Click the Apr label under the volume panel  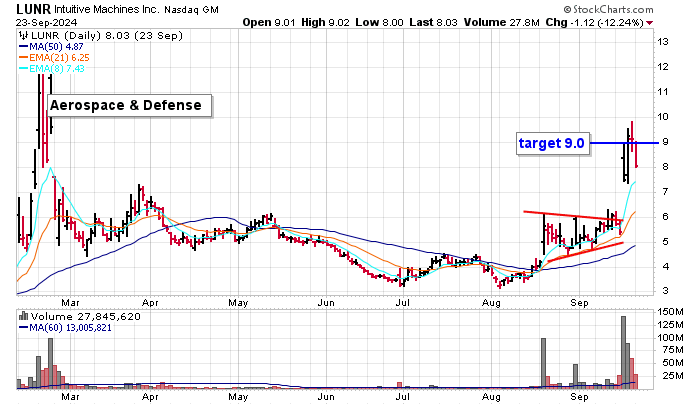pyautogui.click(x=150, y=397)
